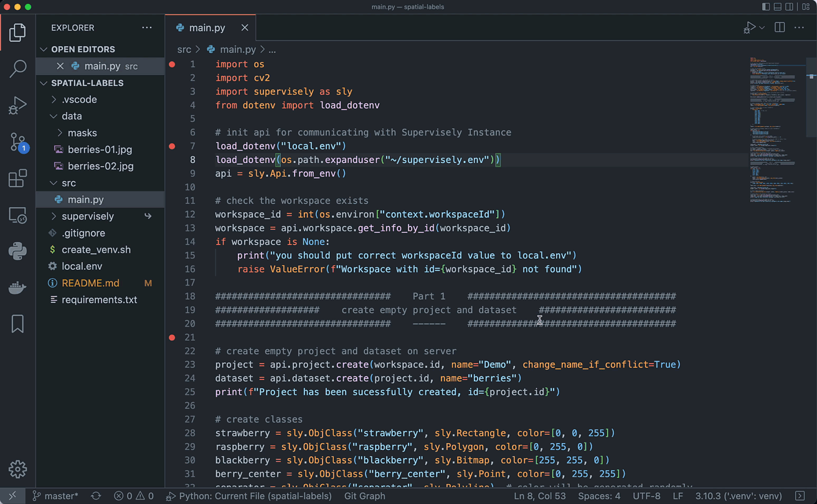Open create_venv.sh file

[x=100, y=250]
